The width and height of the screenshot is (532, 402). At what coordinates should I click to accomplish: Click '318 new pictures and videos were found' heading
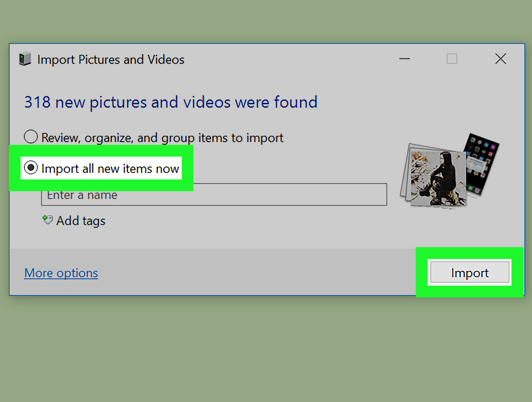point(171,102)
